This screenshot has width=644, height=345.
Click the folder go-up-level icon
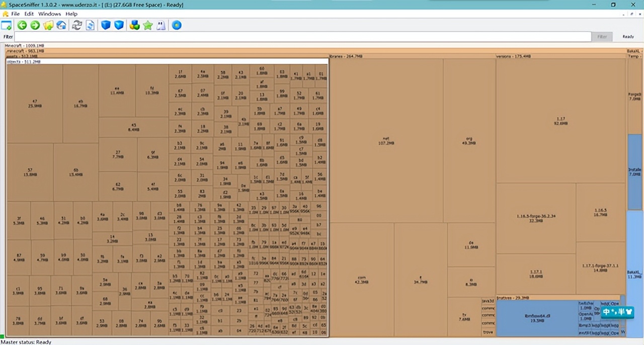click(x=48, y=25)
